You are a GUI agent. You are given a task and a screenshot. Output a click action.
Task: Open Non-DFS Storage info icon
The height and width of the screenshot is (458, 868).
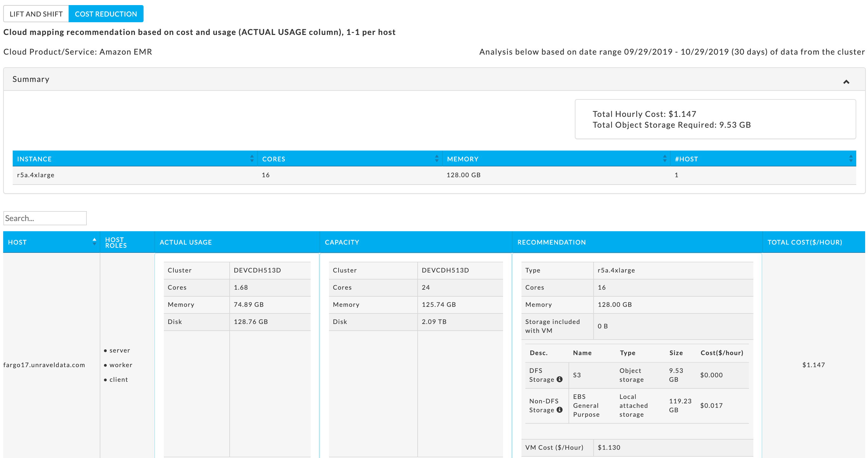(559, 410)
